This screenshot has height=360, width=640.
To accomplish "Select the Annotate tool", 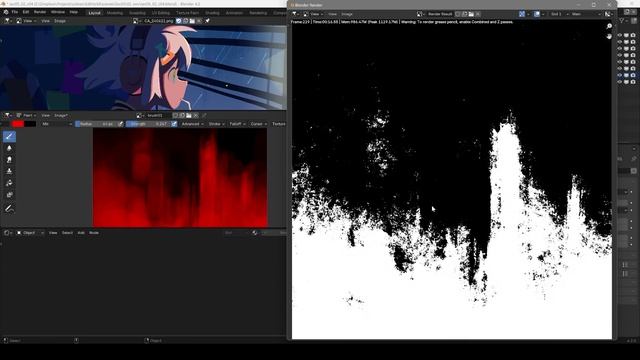I will 9,209.
